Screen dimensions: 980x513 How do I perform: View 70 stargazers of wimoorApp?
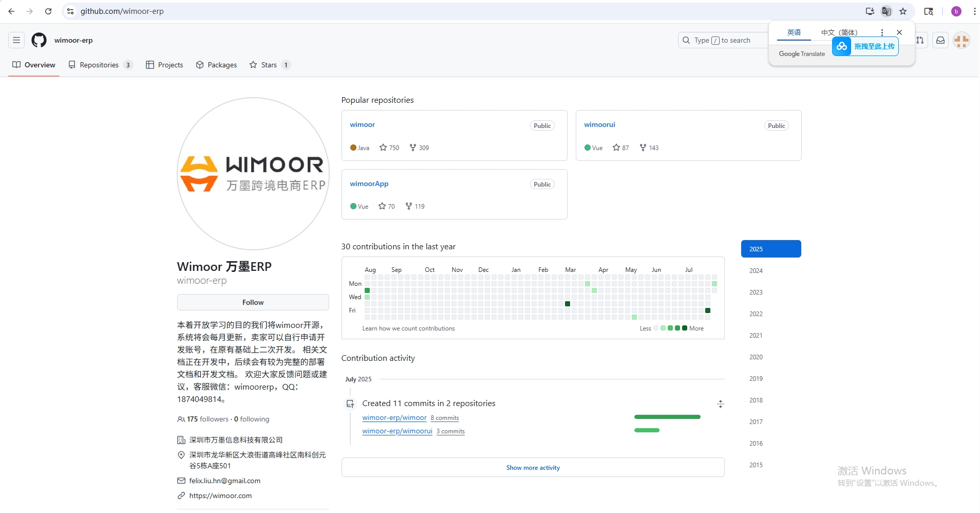pyautogui.click(x=386, y=206)
